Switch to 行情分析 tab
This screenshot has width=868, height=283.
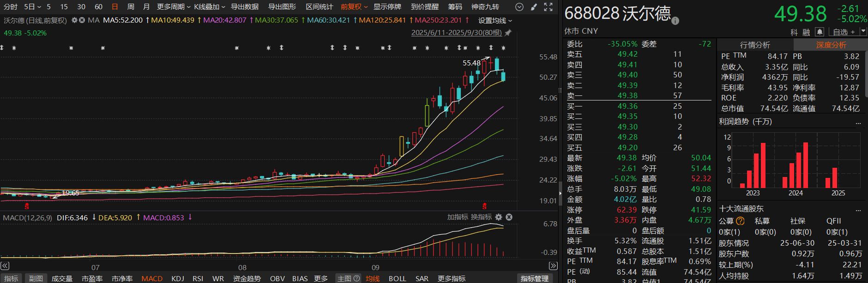pyautogui.click(x=755, y=45)
